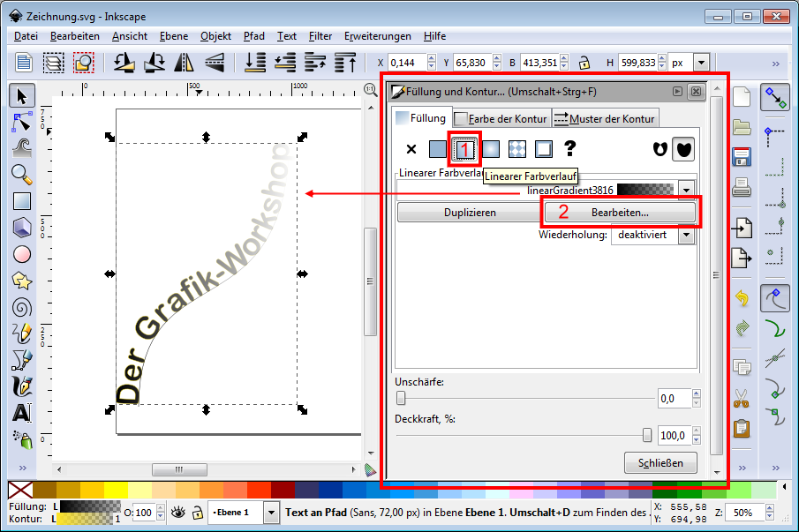The image size is (799, 532).
Task: Click the Bearbeiten... gradient button
Action: [620, 213]
